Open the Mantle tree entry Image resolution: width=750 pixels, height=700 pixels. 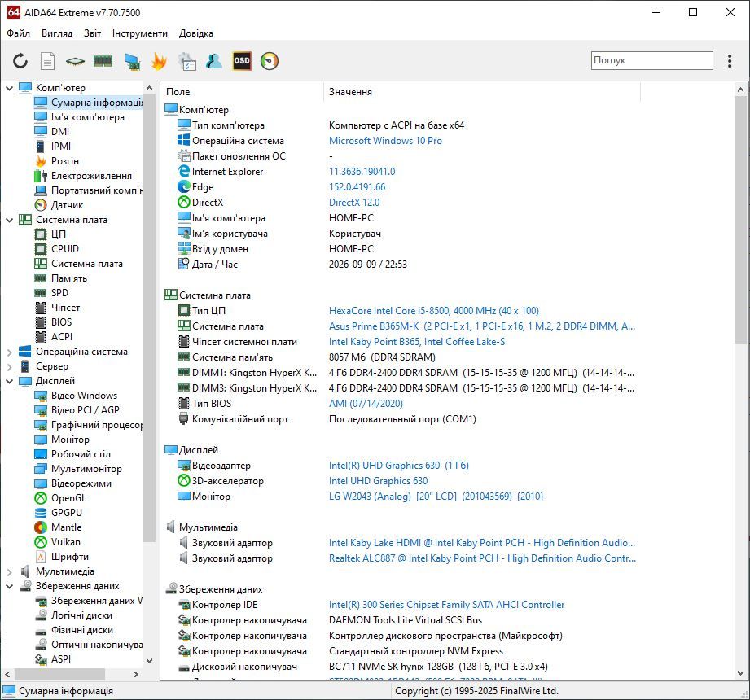pyautogui.click(x=66, y=527)
